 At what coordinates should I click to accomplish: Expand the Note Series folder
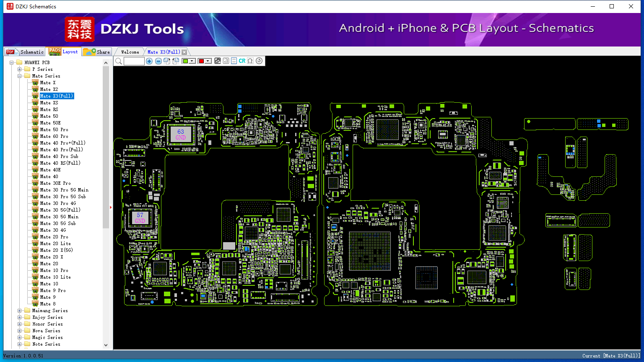click(19, 344)
